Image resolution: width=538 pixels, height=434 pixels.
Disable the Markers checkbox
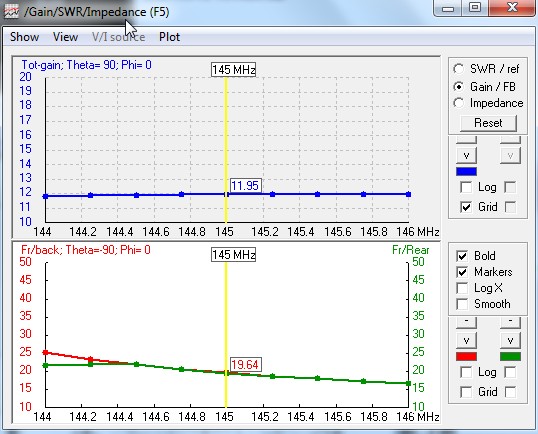pos(462,272)
